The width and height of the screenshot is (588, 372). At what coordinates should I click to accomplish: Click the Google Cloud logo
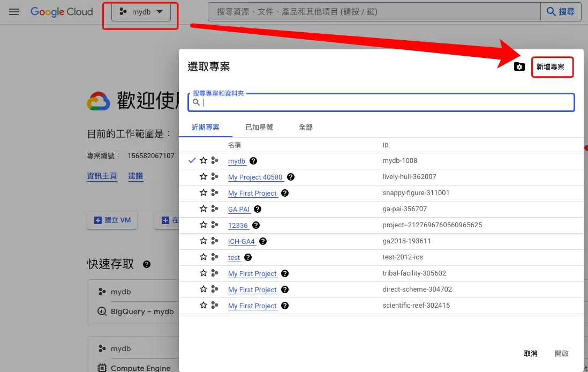coord(62,12)
